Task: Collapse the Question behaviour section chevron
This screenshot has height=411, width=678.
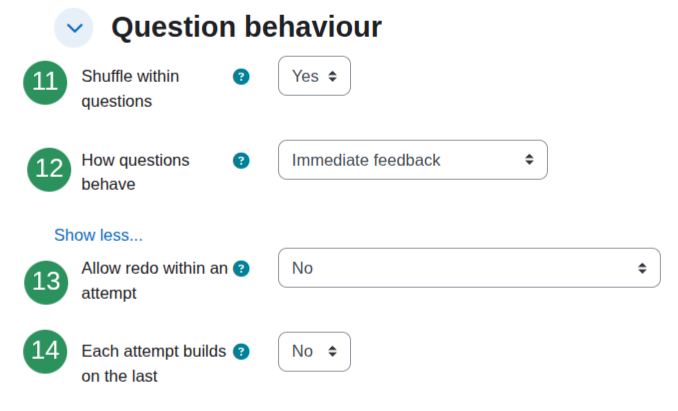Action: click(x=74, y=28)
